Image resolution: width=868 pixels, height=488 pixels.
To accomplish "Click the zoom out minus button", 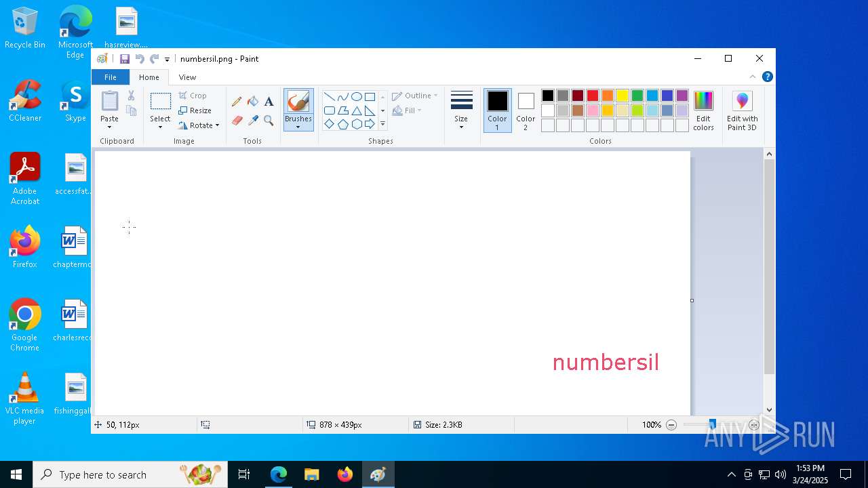I will 671,425.
